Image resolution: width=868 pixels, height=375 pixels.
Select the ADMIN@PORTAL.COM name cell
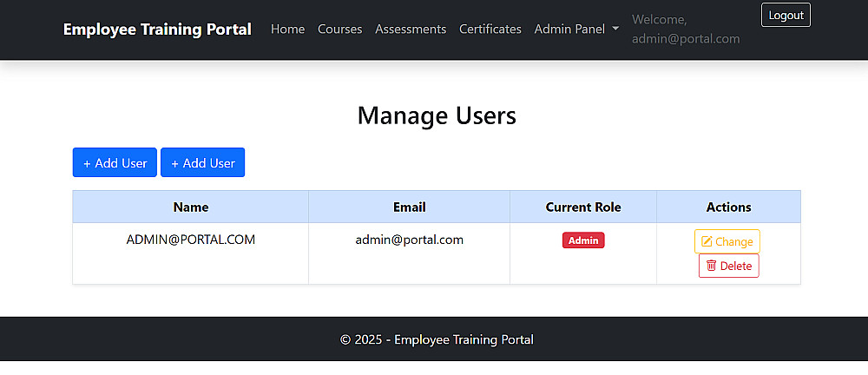191,240
